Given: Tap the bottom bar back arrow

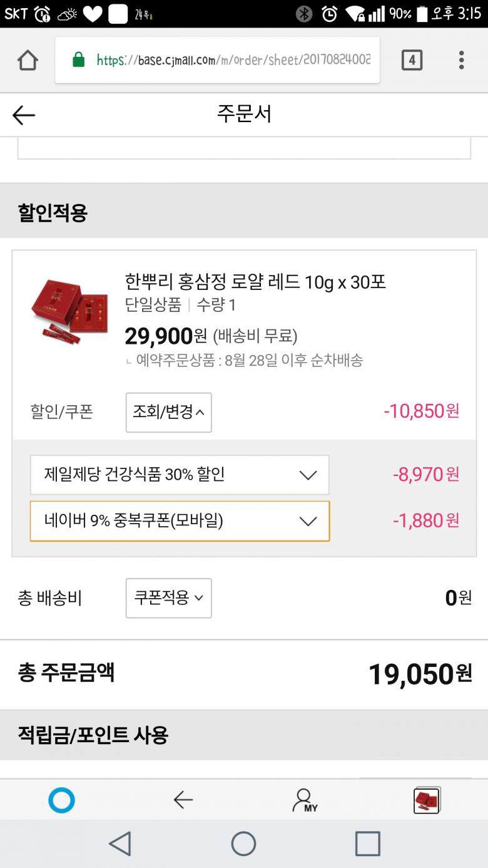Looking at the screenshot, I should tap(183, 800).
